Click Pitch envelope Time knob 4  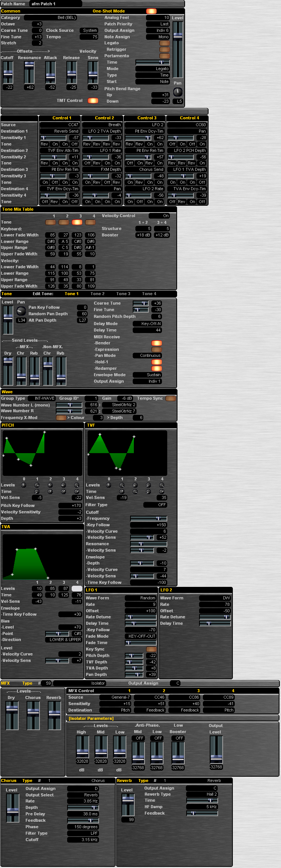(x=77, y=491)
